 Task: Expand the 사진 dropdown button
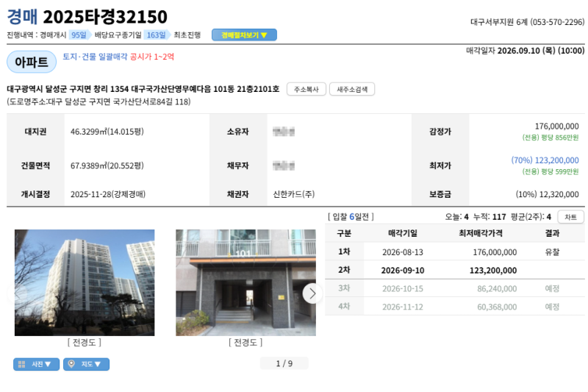[x=36, y=364]
